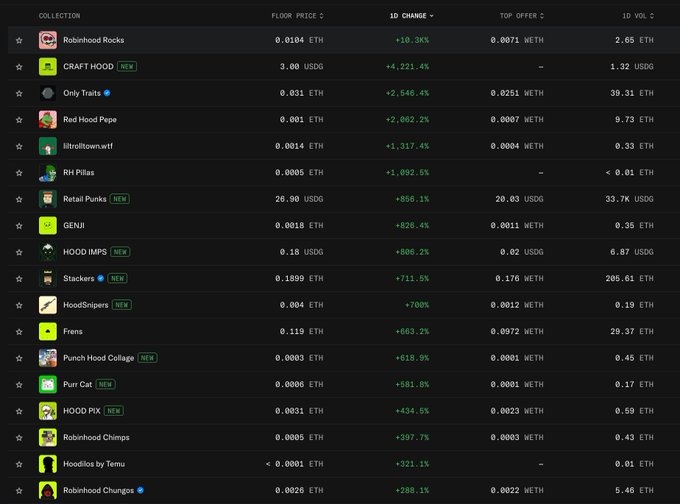
Task: Star the CRAFT HOOD collection
Action: point(19,67)
